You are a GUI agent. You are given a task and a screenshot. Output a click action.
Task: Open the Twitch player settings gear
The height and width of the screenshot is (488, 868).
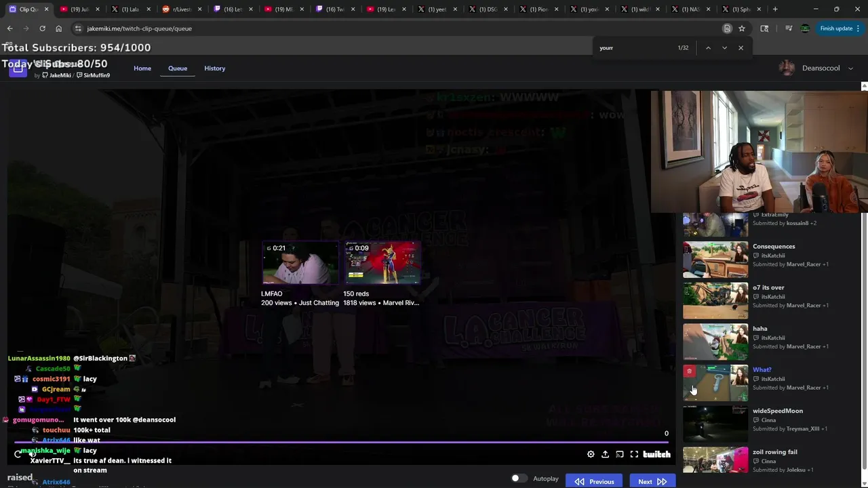pos(591,454)
